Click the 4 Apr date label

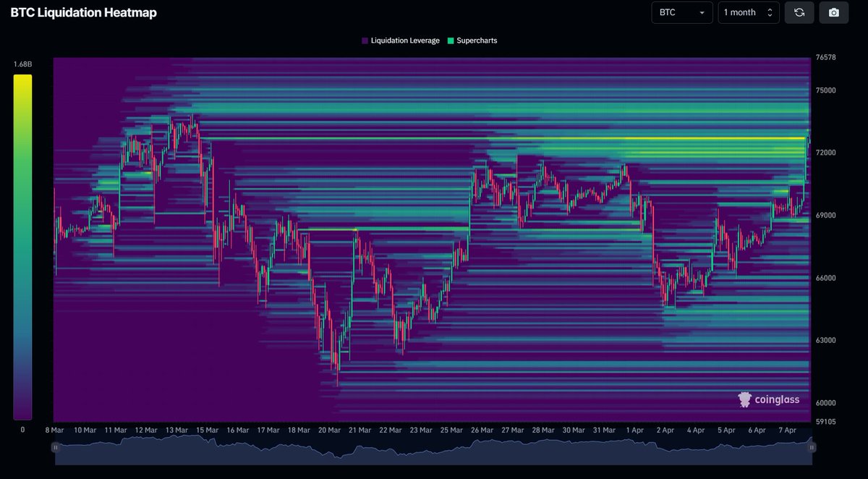pyautogui.click(x=695, y=430)
